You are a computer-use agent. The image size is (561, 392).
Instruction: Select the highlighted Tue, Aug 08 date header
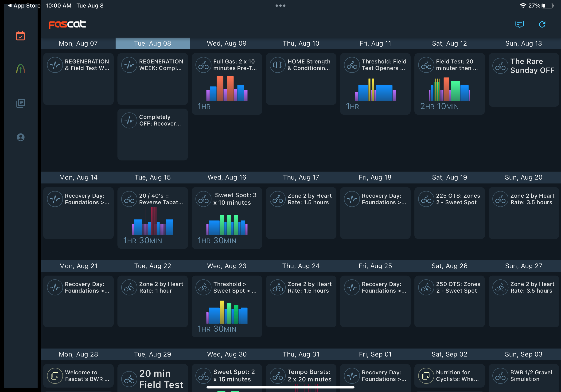point(152,43)
